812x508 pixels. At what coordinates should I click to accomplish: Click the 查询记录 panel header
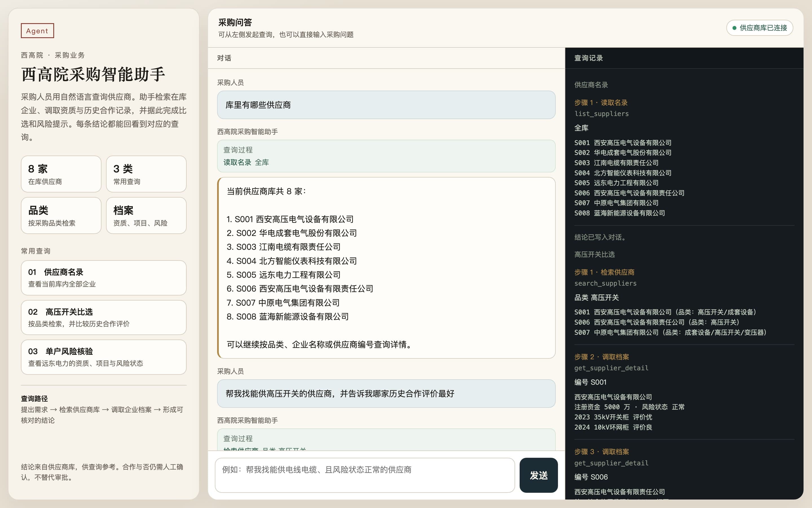588,58
